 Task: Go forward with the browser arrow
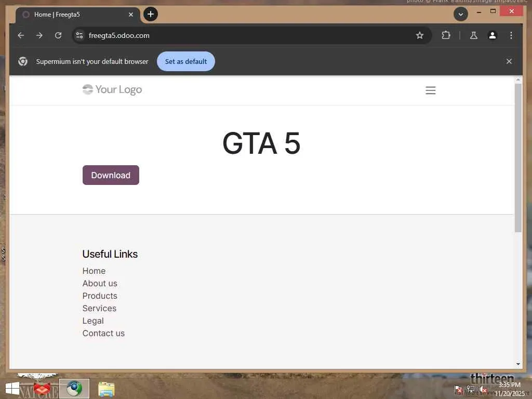pos(39,35)
